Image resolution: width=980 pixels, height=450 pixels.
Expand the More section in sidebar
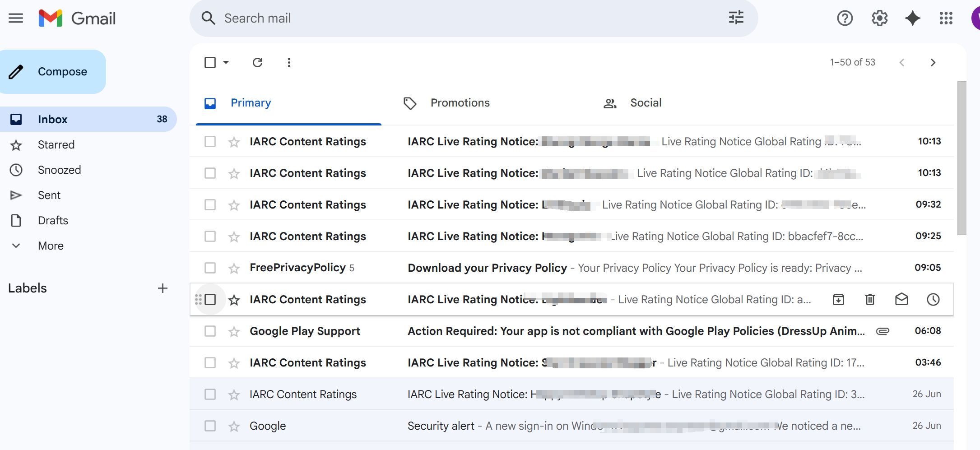coord(51,246)
